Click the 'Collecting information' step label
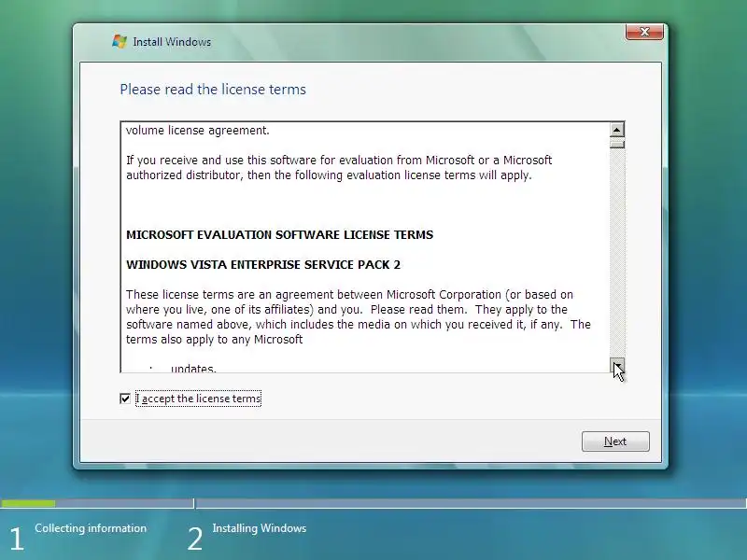Screen dimensions: 747x560 click(x=91, y=528)
